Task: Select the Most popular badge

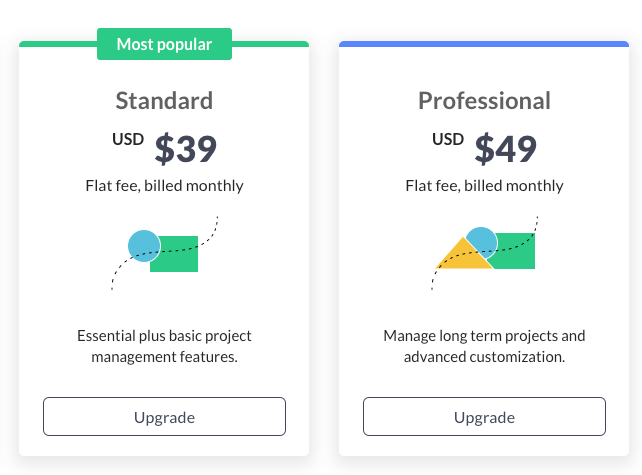Action: tap(164, 44)
